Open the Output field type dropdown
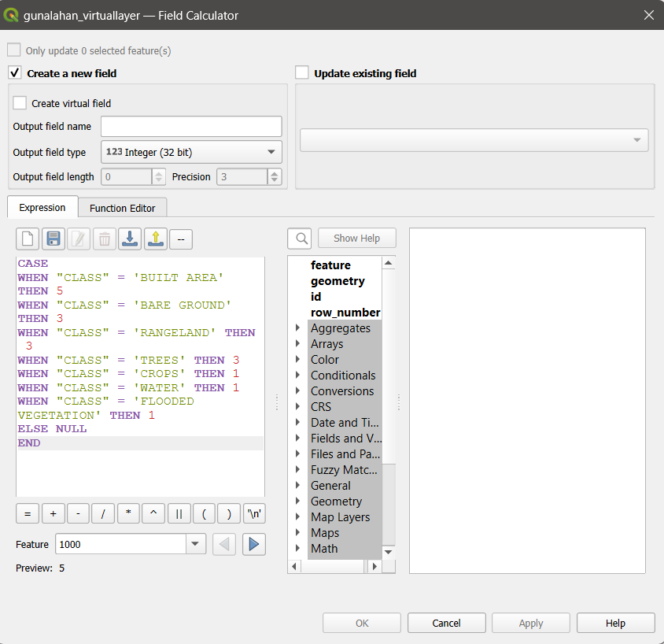This screenshot has height=644, width=664. click(x=191, y=152)
